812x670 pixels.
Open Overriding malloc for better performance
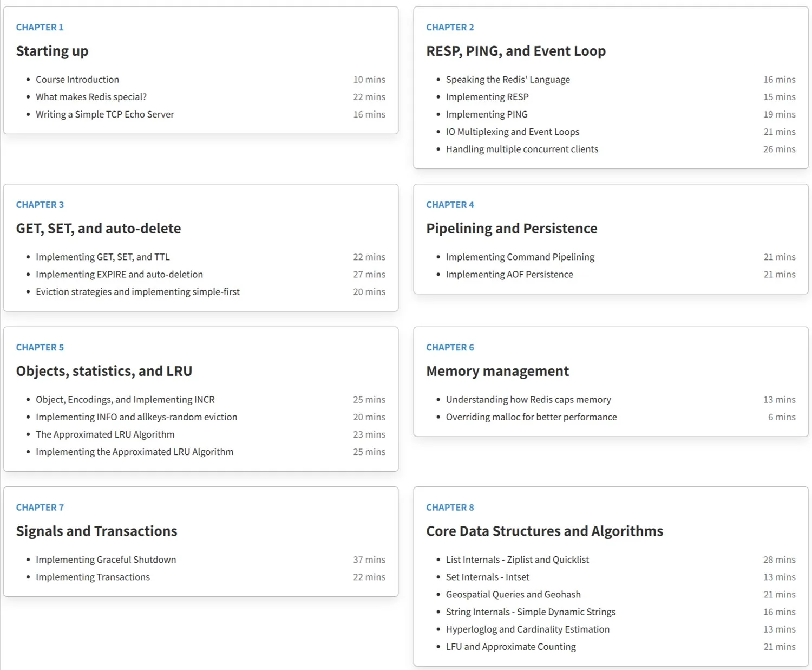pyautogui.click(x=532, y=417)
